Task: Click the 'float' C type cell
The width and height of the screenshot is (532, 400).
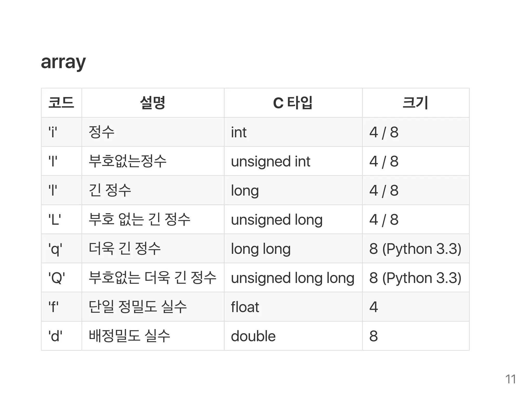Action: click(245, 307)
